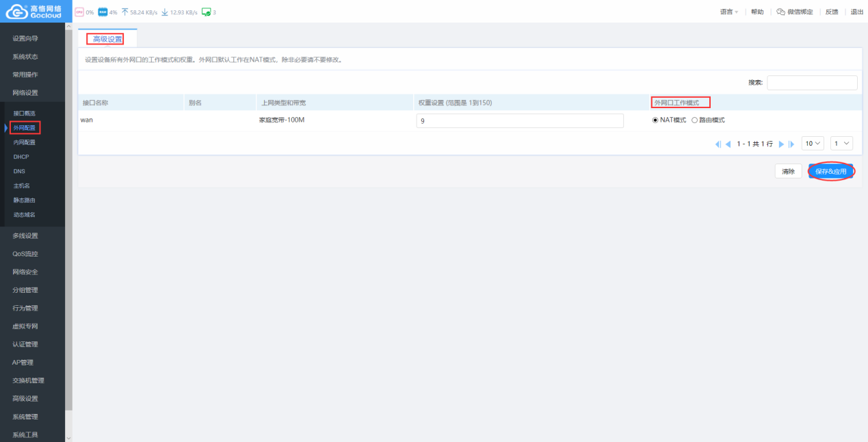Click the WeChat binding (微信绑定) icon
868x442 pixels.
[x=780, y=12]
